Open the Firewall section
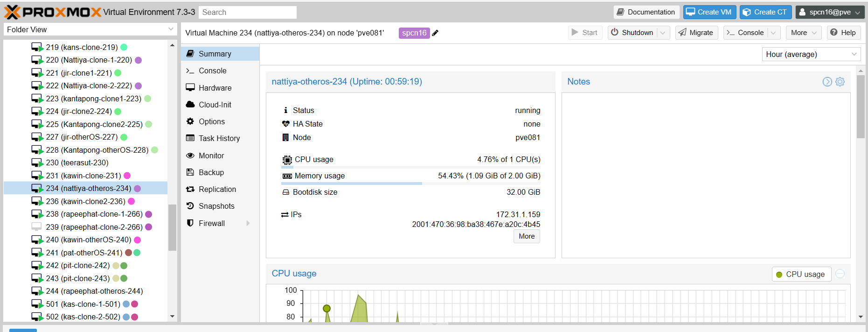The image size is (868, 332). click(x=220, y=223)
